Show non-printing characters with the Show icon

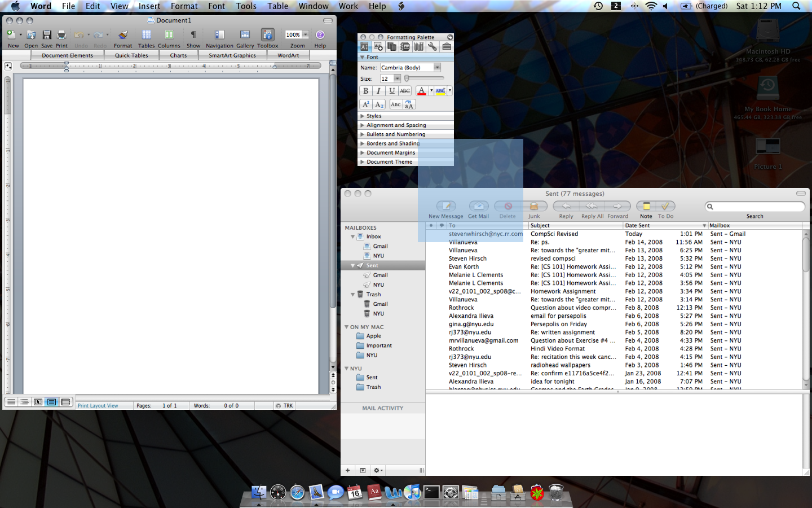tap(193, 35)
